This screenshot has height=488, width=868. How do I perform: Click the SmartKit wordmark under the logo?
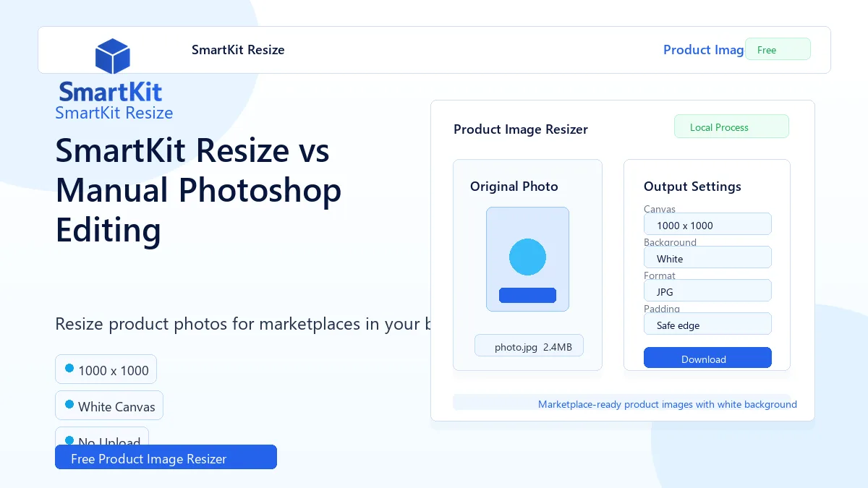[111, 92]
